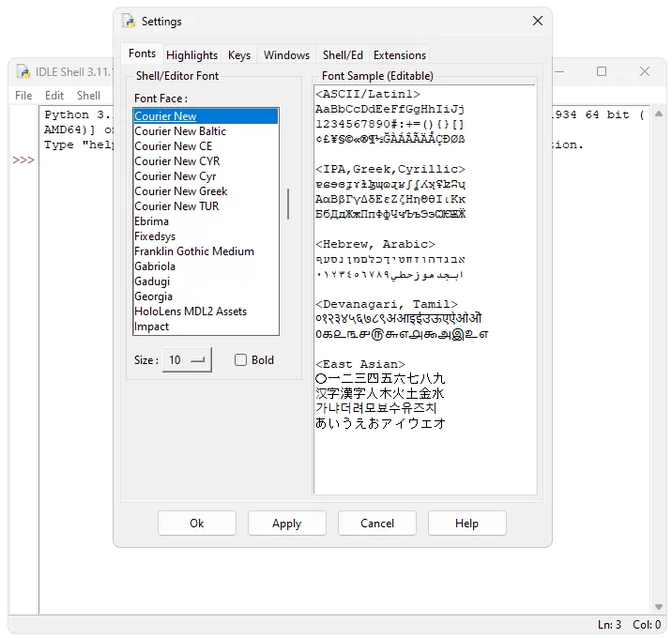Screen dimensions: 672x638
Task: Click the <Hebrew, Arabic> sample line
Action: click(x=375, y=244)
